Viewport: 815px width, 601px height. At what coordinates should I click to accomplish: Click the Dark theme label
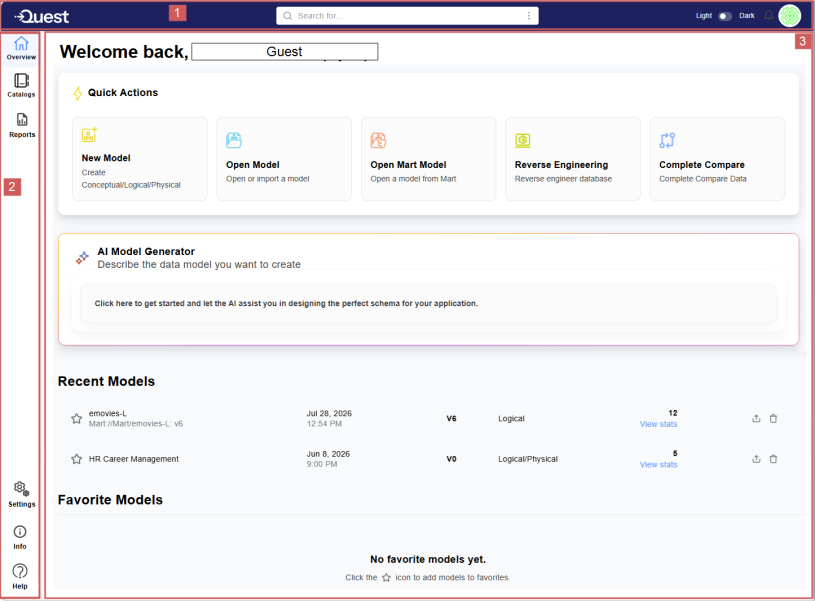coord(746,16)
